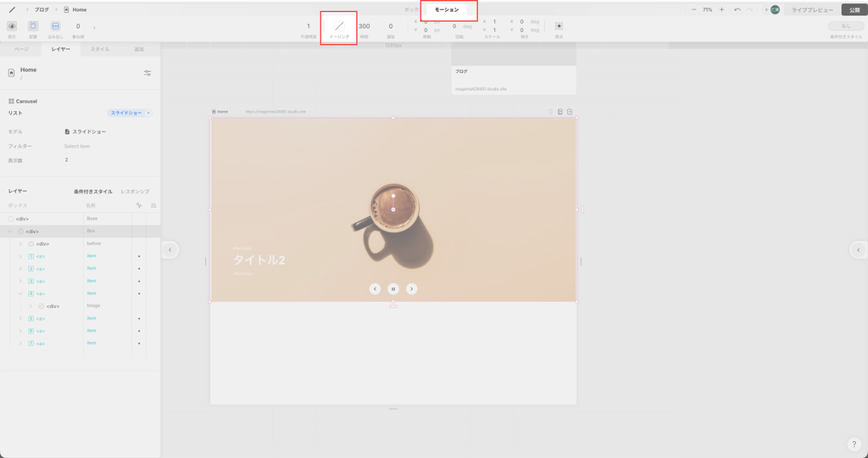Click the 配置 placement icon in toolbar
Viewport: 868px width, 458px height.
(x=33, y=26)
